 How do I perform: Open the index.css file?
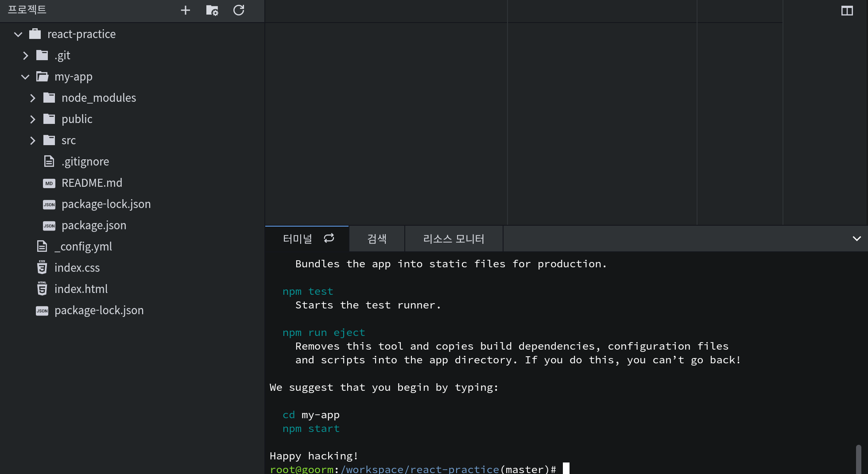(x=77, y=268)
